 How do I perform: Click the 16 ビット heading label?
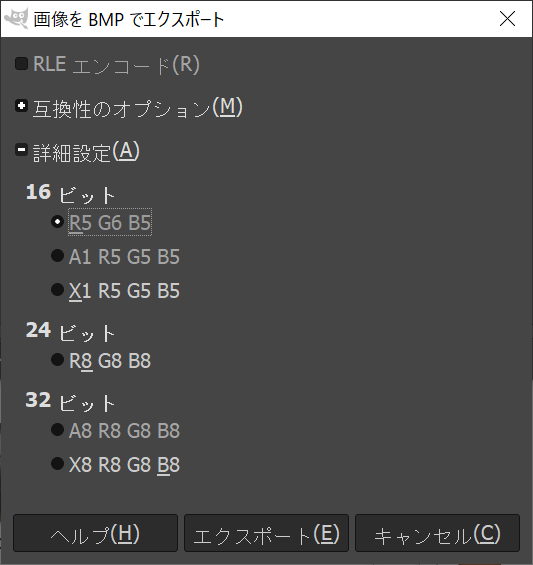(71, 193)
